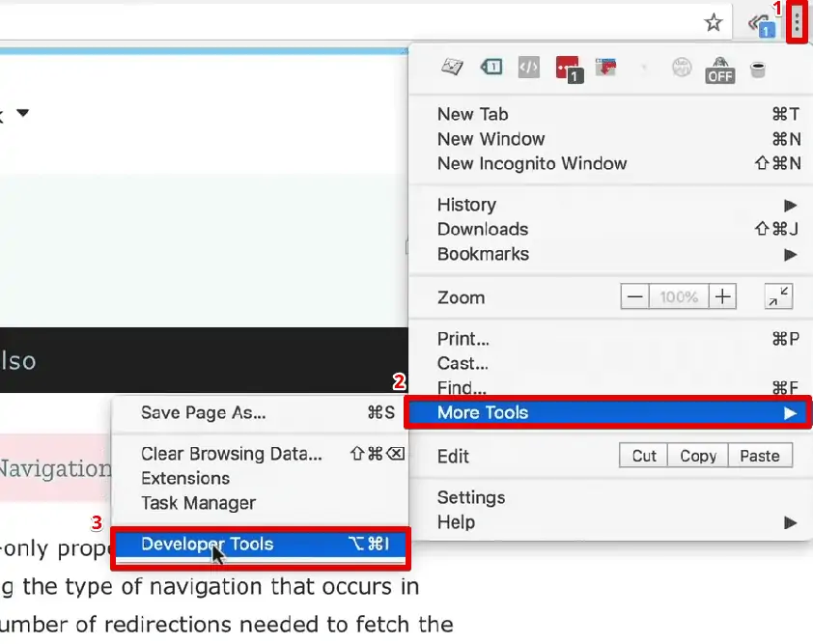Click the blue badge arrow icon near the omnibox
The image size is (813, 644).
point(762,23)
